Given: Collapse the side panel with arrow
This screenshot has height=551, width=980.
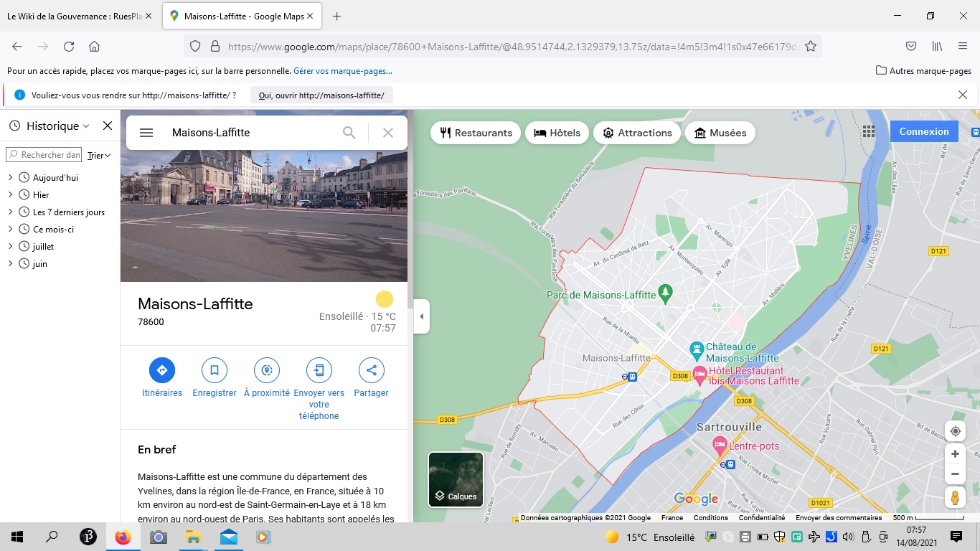Looking at the screenshot, I should click(421, 316).
